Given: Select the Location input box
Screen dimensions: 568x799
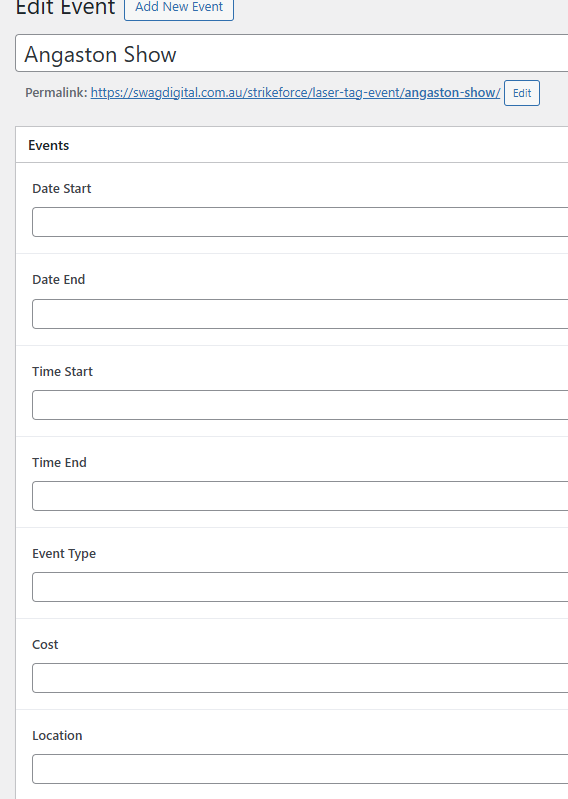Looking at the screenshot, I should coord(300,769).
